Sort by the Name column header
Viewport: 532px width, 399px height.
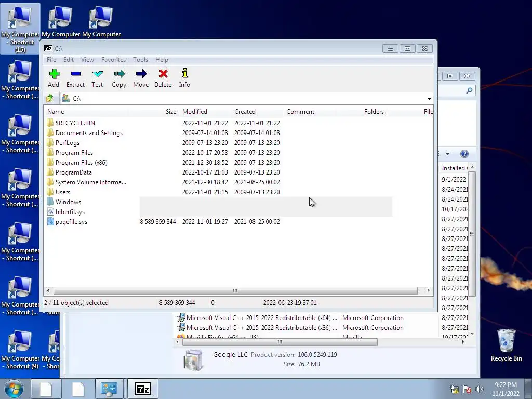click(86, 112)
